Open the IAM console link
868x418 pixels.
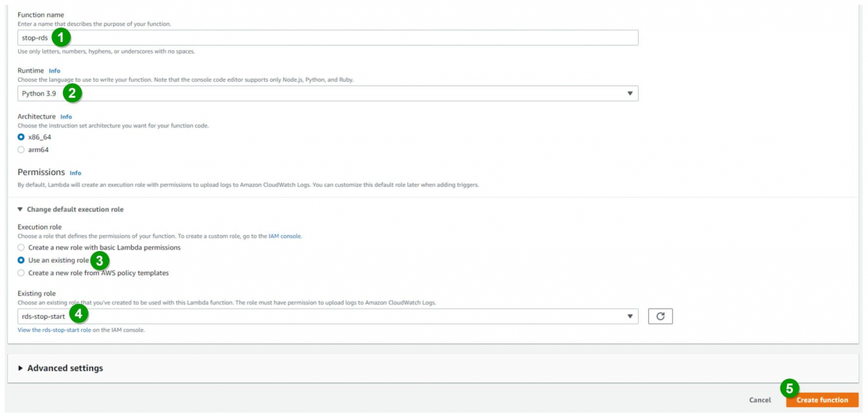pyautogui.click(x=284, y=236)
